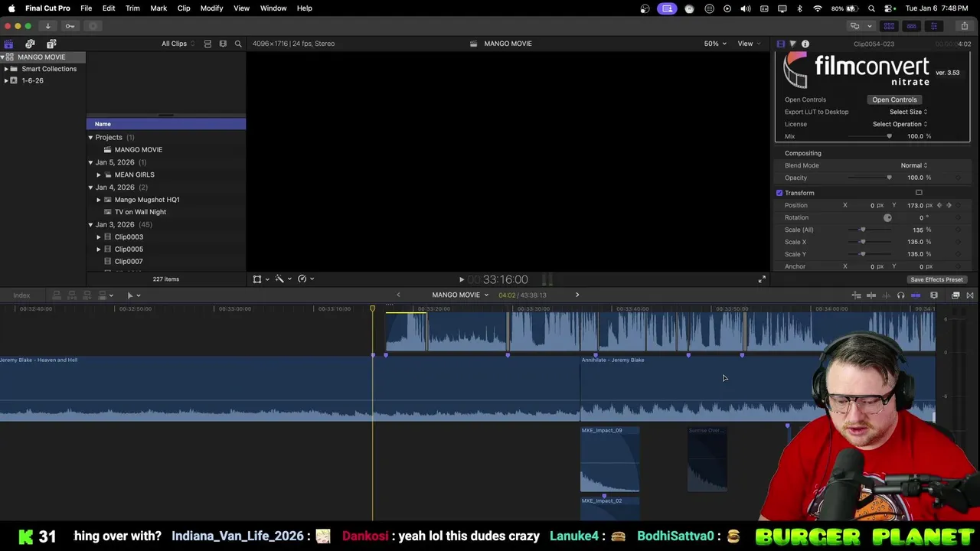The height and width of the screenshot is (551, 980).
Task: Go forward in timeline history arrow
Action: tap(577, 295)
